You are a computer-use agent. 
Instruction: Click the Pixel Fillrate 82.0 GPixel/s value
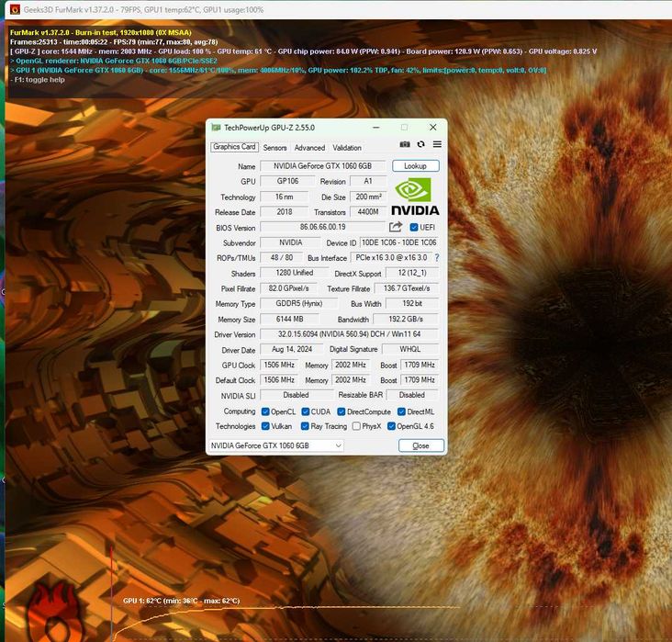[288, 288]
